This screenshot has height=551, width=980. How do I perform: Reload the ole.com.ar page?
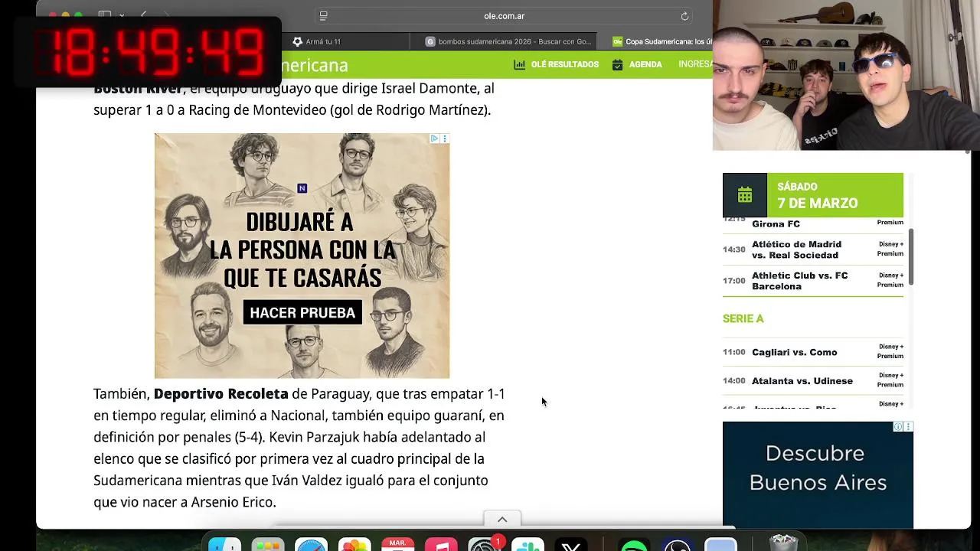684,16
